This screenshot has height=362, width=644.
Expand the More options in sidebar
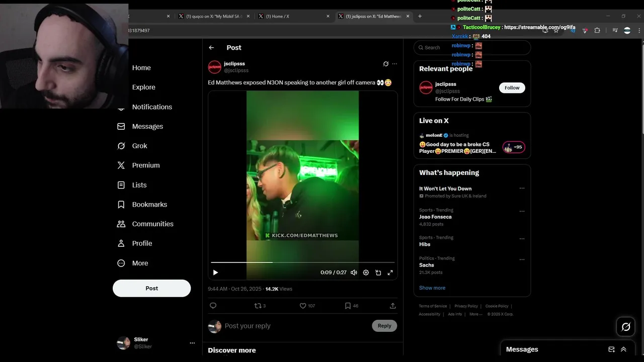tap(133, 263)
